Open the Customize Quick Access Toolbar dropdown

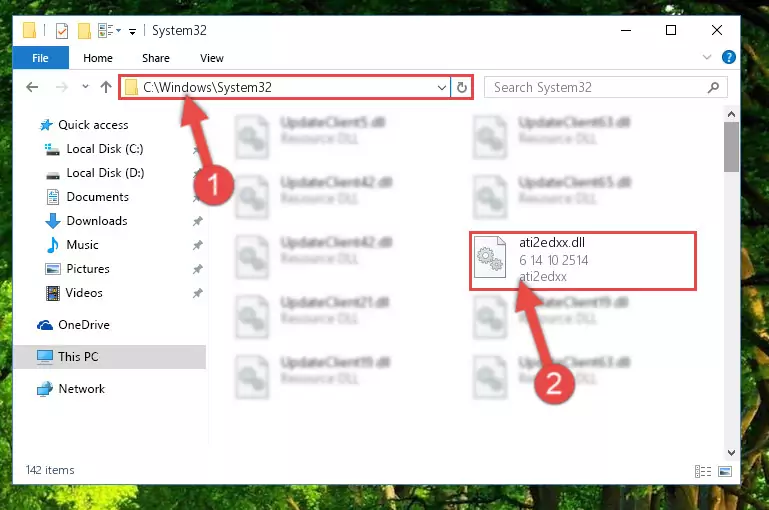pyautogui.click(x=132, y=31)
